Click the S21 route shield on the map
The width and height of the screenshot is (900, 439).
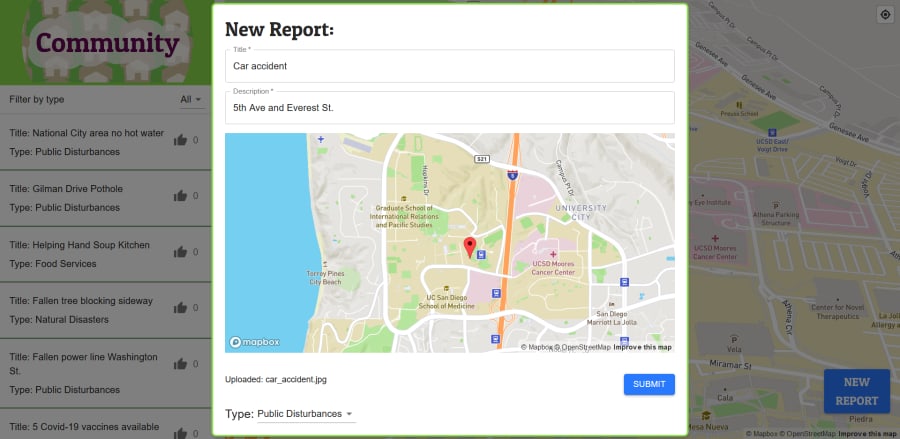point(482,158)
